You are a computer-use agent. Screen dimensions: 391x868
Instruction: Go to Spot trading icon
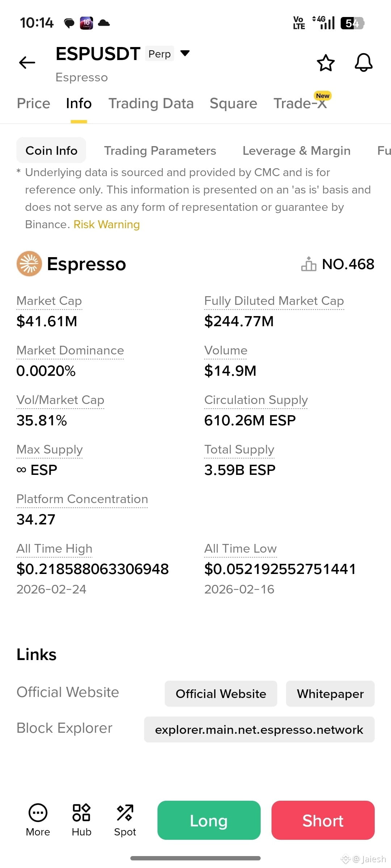pyautogui.click(x=125, y=813)
